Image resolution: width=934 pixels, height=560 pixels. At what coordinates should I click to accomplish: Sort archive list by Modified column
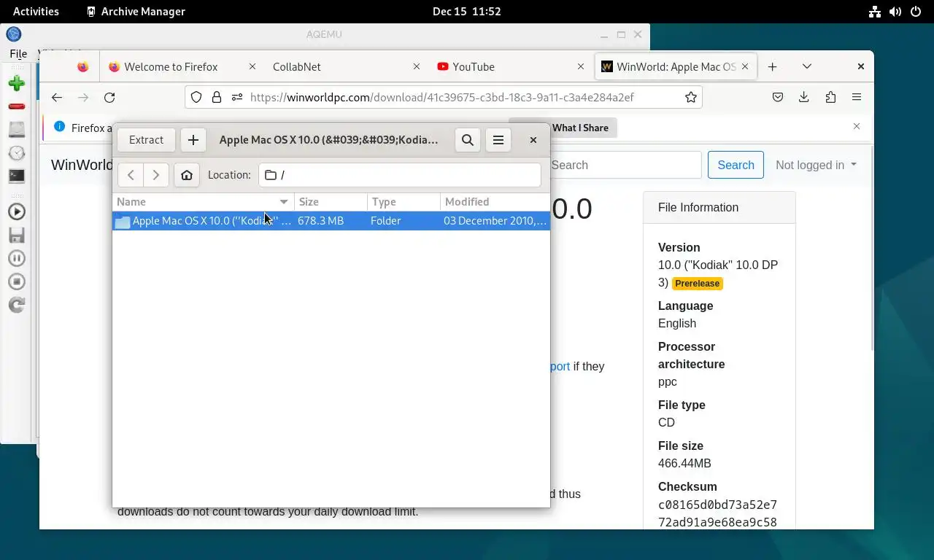click(x=495, y=202)
